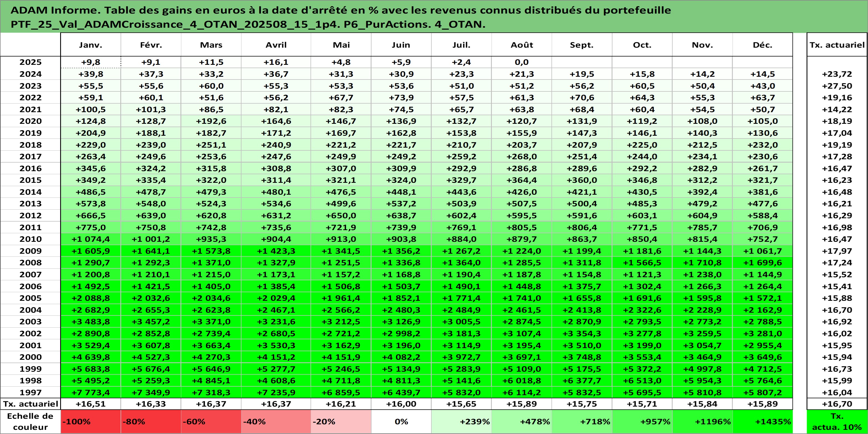Select the 2025 row label
Screen dimensions: 868x434
click(x=30, y=62)
